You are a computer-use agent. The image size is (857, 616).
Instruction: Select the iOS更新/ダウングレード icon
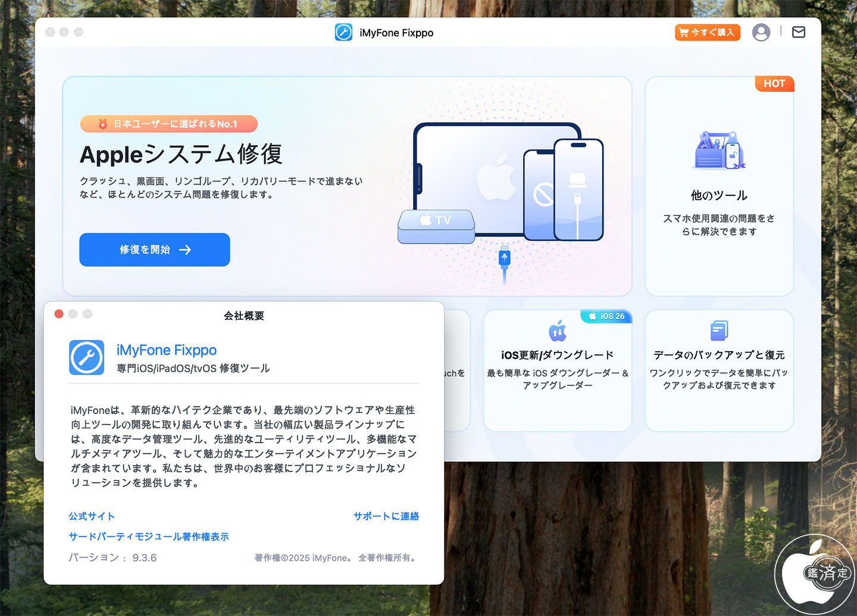558,331
